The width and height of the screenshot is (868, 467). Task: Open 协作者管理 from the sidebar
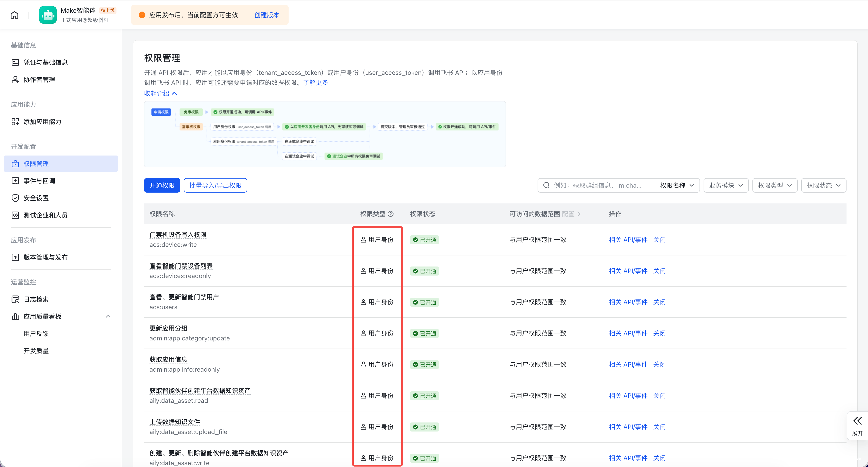coord(39,80)
